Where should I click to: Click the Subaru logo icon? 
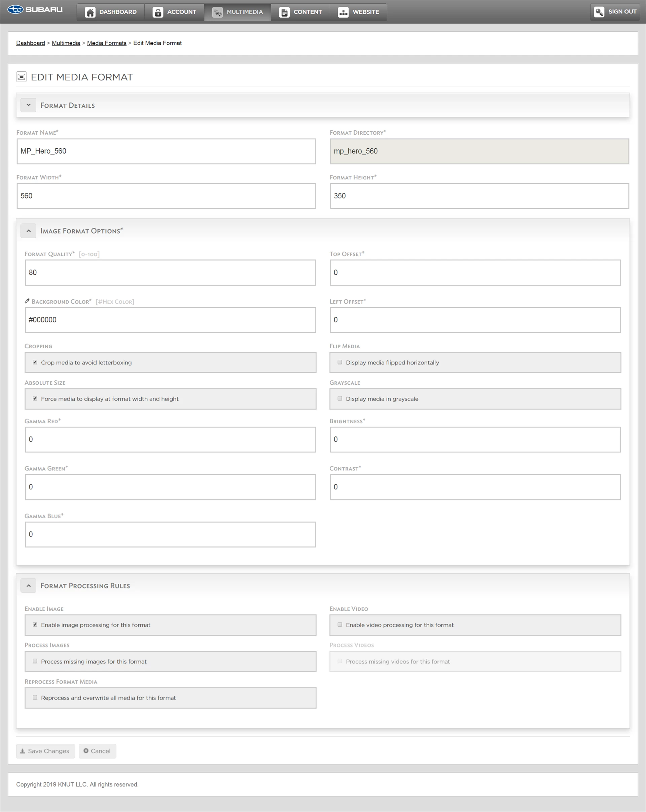pyautogui.click(x=15, y=10)
